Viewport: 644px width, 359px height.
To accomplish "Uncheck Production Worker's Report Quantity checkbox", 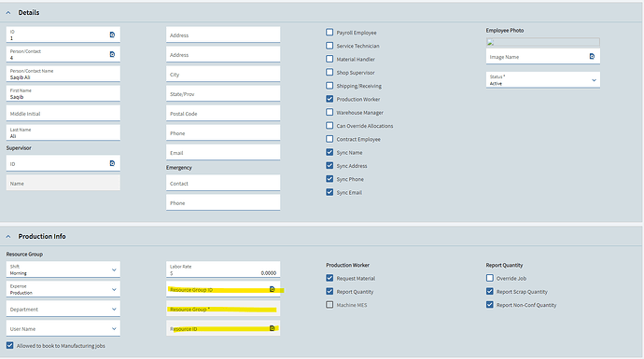I will coord(329,291).
